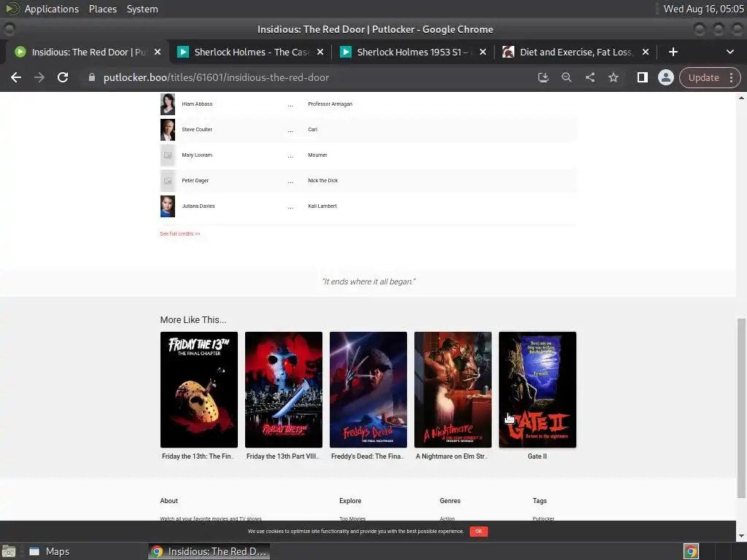The image size is (747, 560).
Task: Click the page vertical scrollbar thumb
Action: [x=741, y=408]
